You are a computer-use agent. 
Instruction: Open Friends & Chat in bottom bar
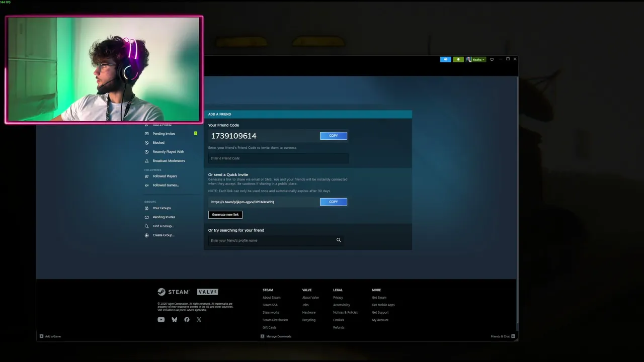pyautogui.click(x=503, y=336)
